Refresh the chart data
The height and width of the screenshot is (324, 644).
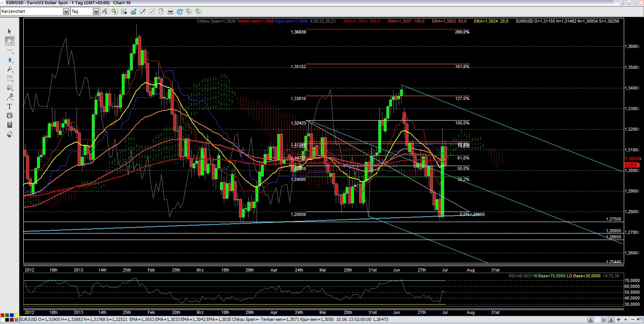point(180,12)
